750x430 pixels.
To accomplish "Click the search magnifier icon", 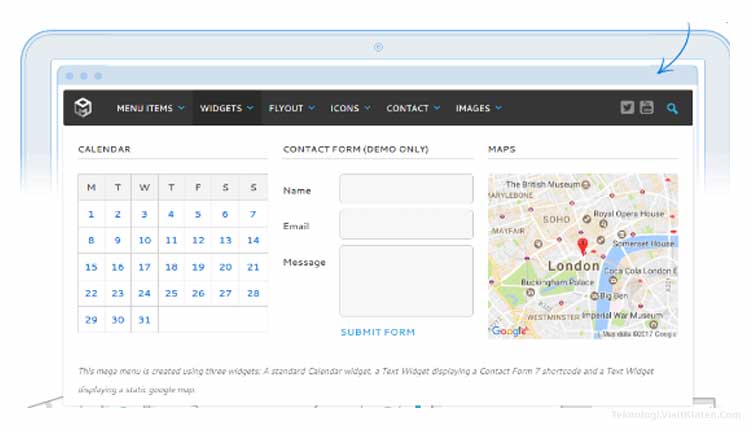I will coord(672,109).
